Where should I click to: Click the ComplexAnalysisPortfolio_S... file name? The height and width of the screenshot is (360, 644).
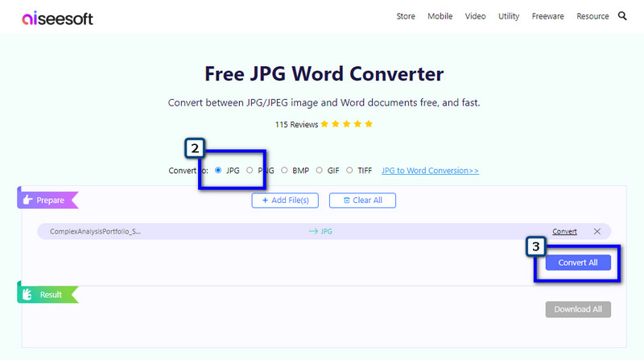pos(95,231)
